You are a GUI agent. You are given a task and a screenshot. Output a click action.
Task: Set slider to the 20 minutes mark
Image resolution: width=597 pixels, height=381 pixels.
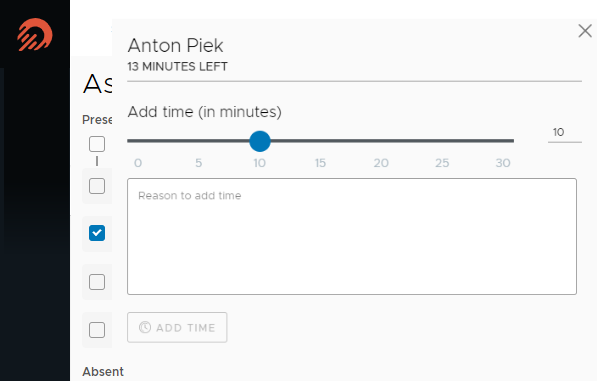(x=381, y=141)
